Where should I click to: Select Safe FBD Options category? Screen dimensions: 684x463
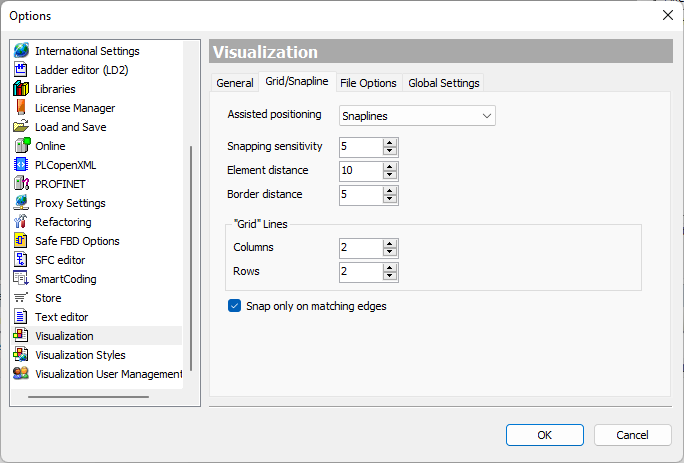point(77,241)
